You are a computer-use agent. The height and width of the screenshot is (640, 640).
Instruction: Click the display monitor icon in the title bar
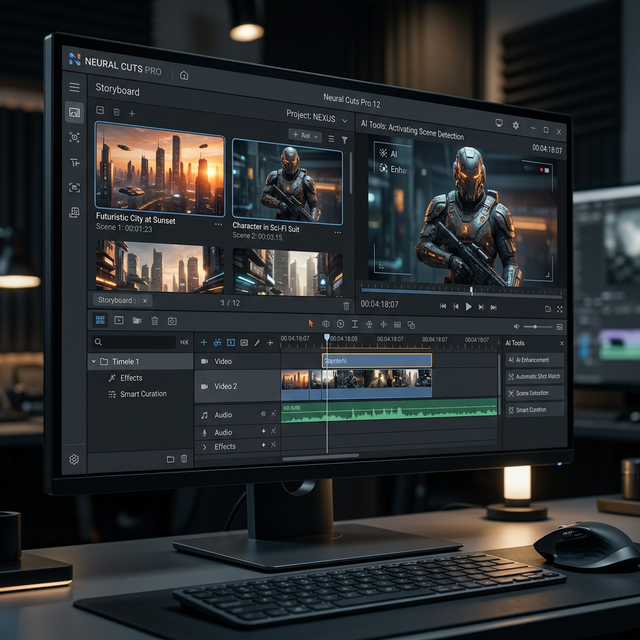[499, 125]
